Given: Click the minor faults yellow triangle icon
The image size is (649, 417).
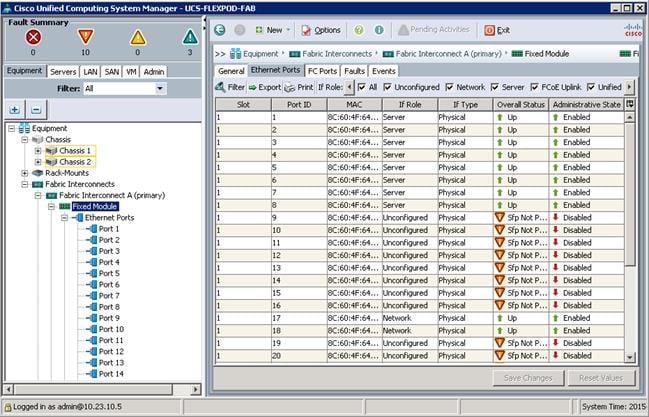Looking at the screenshot, I should coord(138,38).
